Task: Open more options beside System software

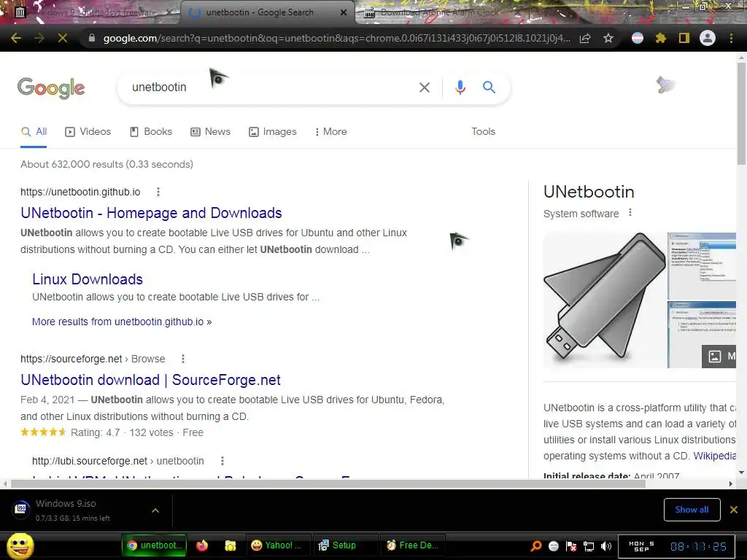Action: tap(630, 213)
